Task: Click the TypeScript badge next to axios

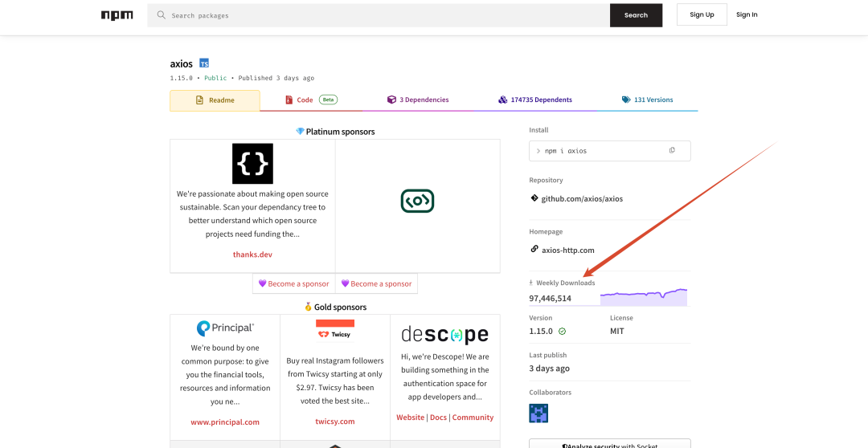Action: pos(204,63)
